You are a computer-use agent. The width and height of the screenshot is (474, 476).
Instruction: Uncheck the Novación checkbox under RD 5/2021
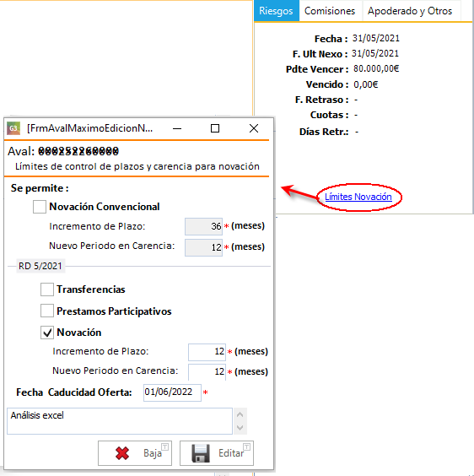click(x=47, y=333)
